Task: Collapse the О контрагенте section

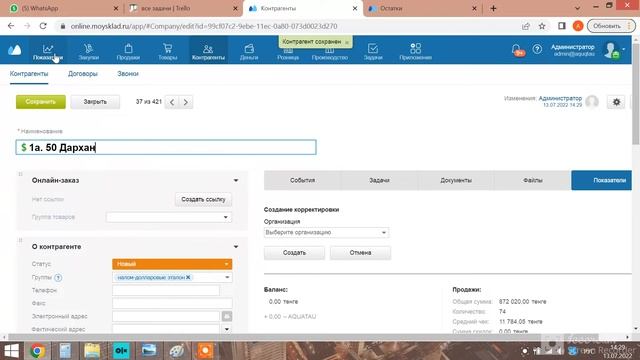Action: point(236,247)
